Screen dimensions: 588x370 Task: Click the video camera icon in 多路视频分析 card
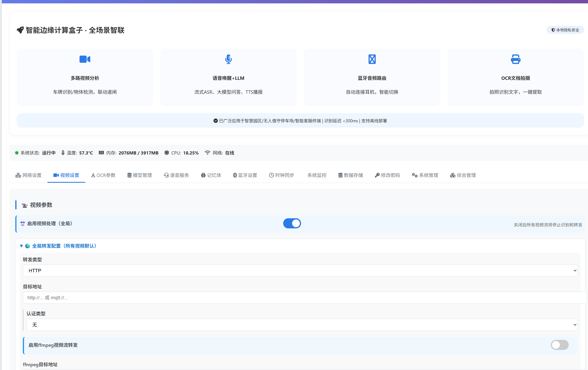(85, 59)
